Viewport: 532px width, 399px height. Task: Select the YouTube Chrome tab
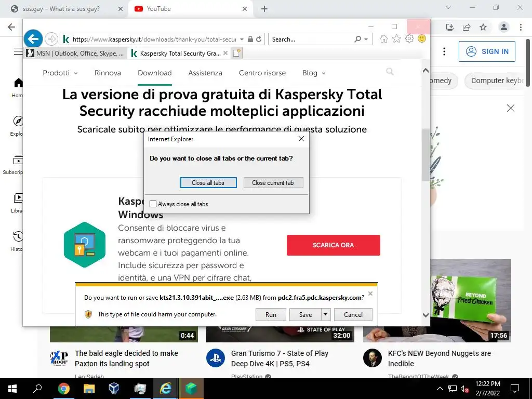tap(191, 9)
